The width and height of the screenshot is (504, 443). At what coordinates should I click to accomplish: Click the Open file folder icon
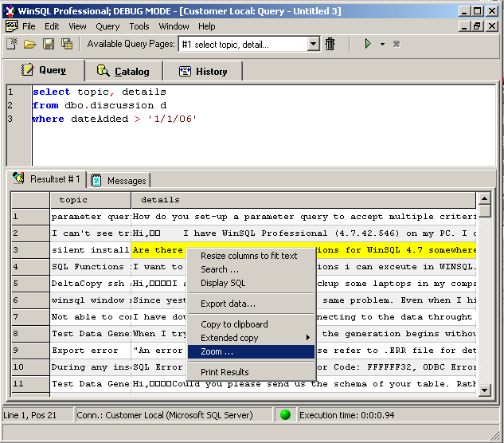click(30, 44)
